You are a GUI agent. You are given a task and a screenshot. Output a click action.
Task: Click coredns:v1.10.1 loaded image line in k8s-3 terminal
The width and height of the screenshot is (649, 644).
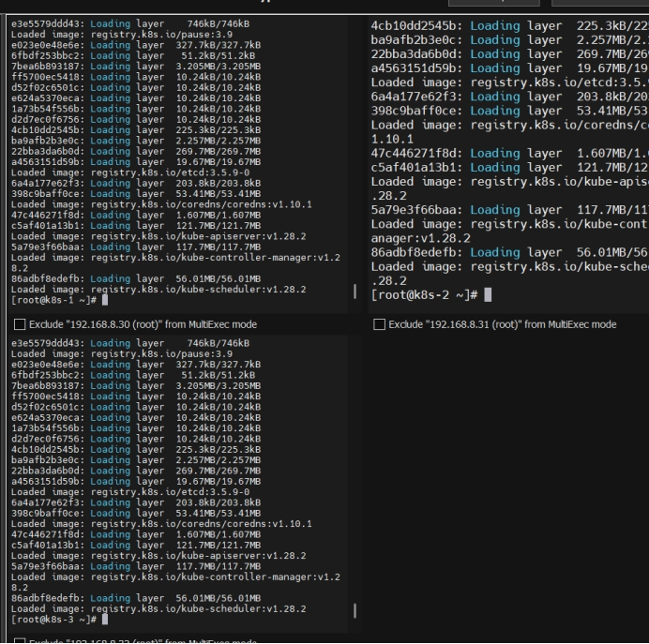coord(161,524)
